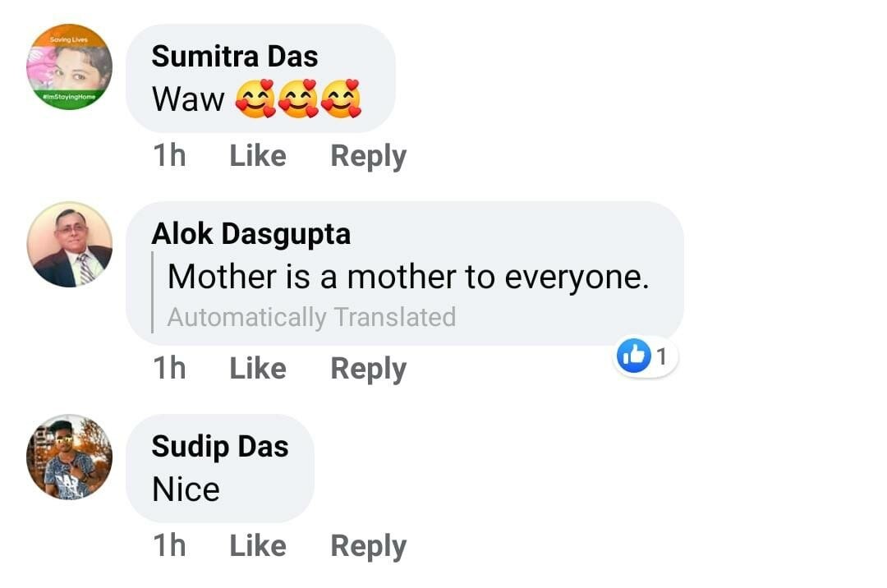Click the 1h timestamp under Sudip's comment

tap(169, 546)
